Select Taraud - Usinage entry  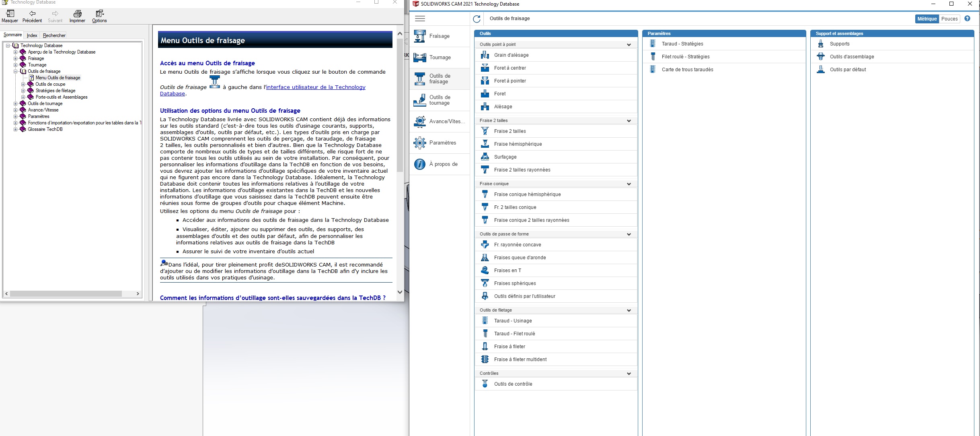click(x=556, y=321)
